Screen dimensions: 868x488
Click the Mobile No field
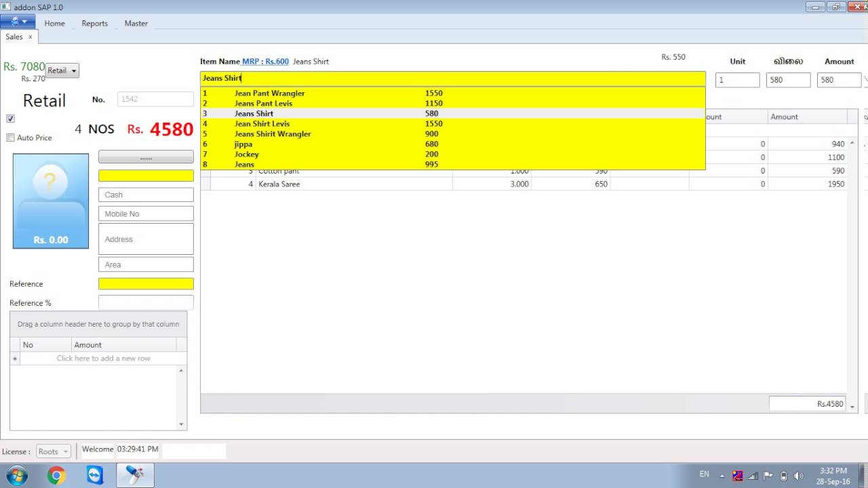pyautogui.click(x=146, y=213)
